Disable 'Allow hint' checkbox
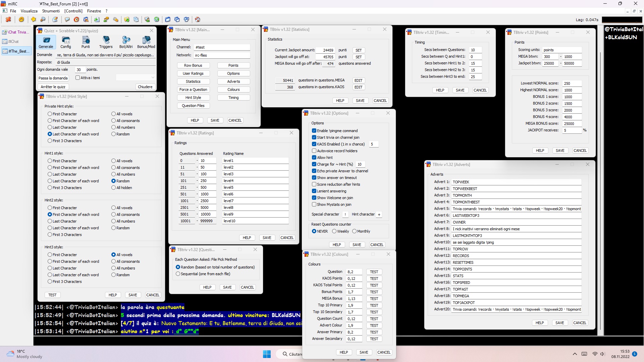This screenshot has width=644, height=362. [314, 158]
